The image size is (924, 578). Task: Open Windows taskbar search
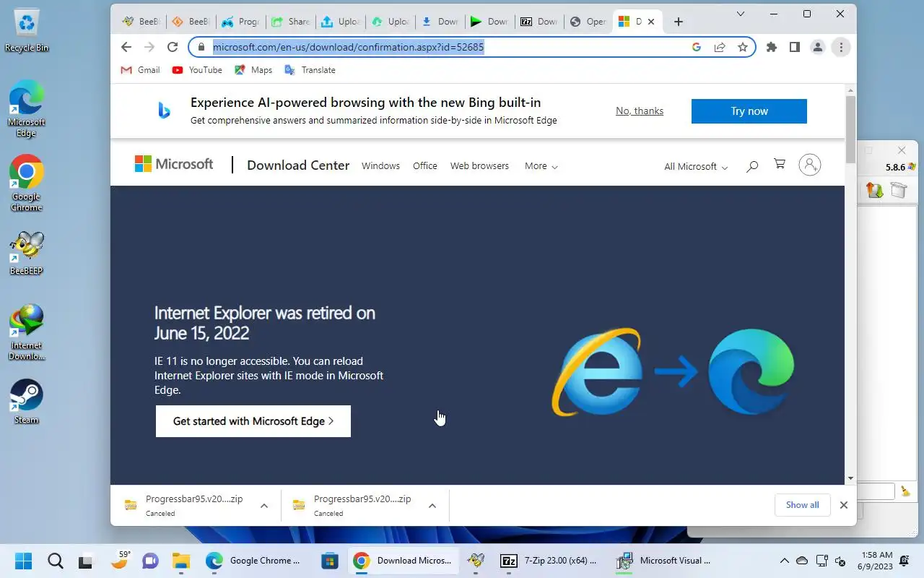55,561
